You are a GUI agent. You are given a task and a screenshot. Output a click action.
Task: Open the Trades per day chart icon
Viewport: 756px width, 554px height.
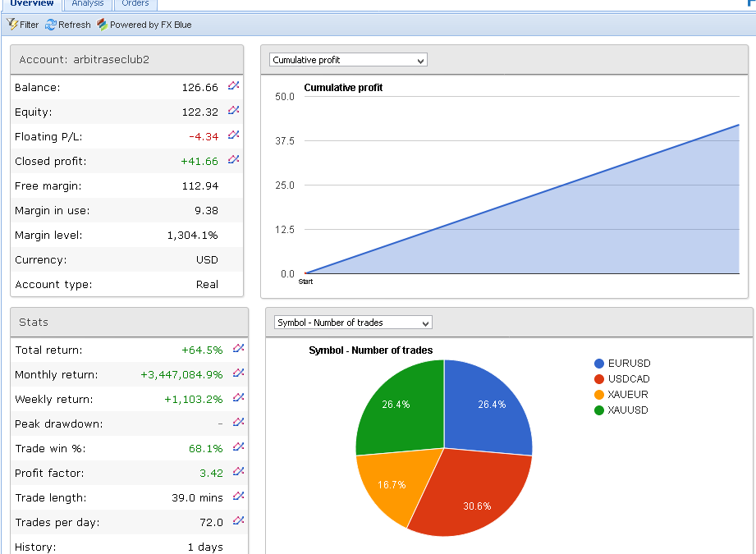coord(238,521)
